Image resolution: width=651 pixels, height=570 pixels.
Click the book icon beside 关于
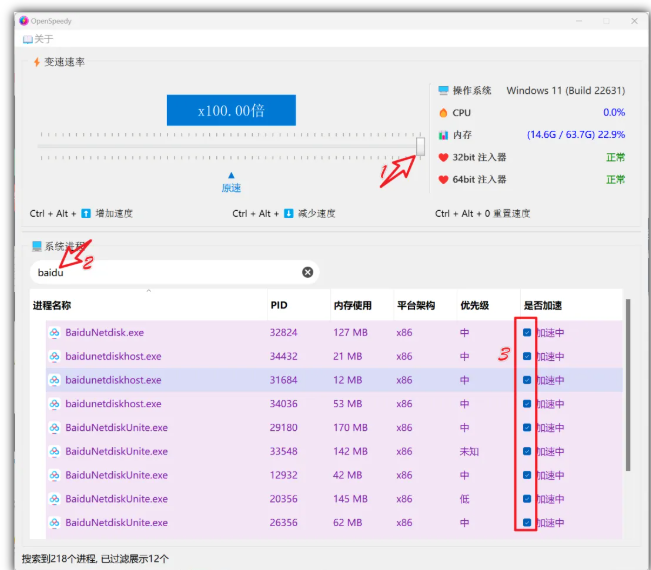[x=28, y=39]
